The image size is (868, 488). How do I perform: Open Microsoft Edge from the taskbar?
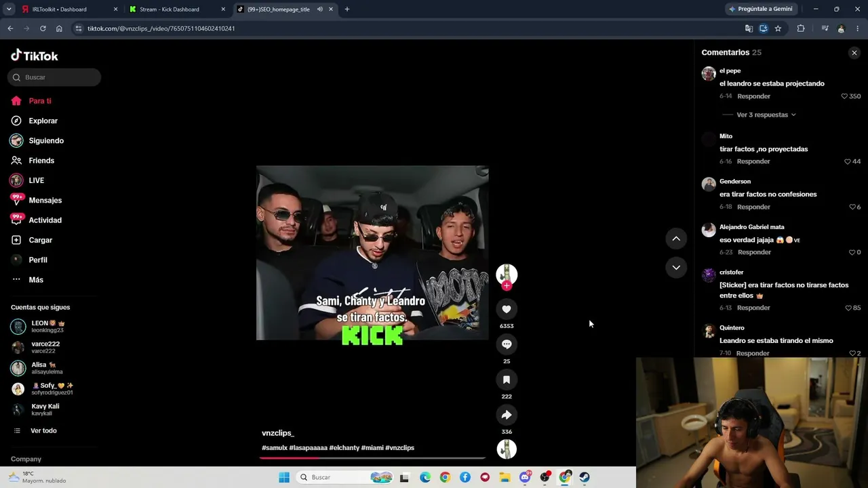[x=425, y=477]
